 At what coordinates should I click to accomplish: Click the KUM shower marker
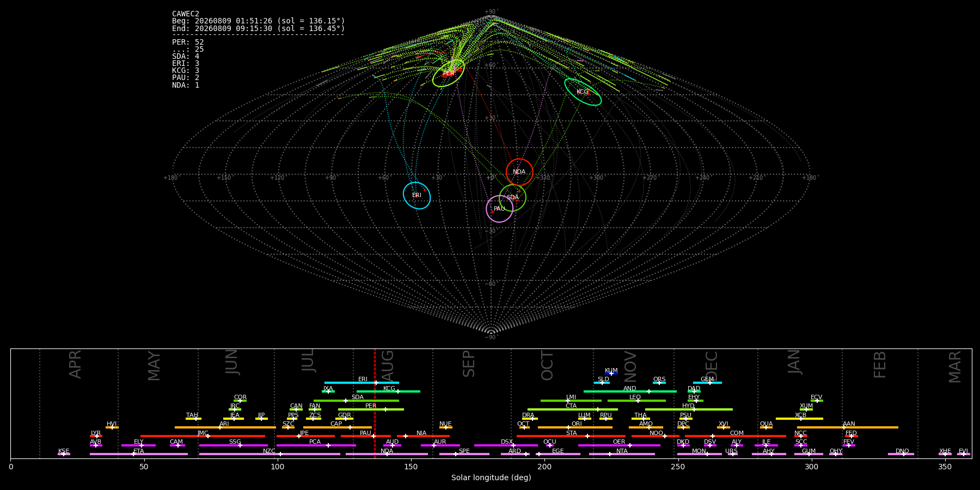tap(611, 373)
